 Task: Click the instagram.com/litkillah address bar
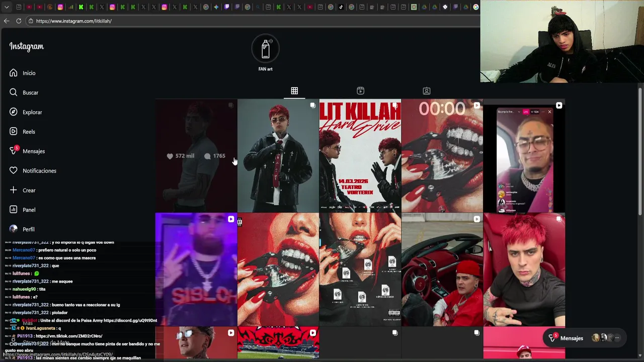click(x=252, y=21)
